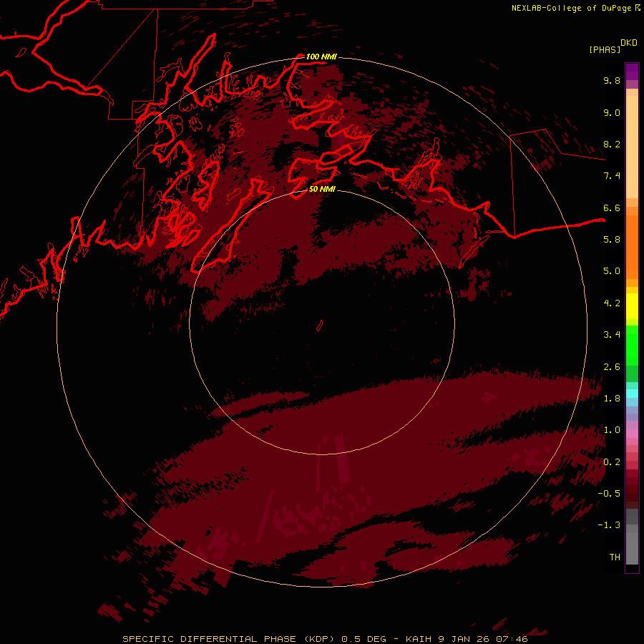Image resolution: width=644 pixels, height=644 pixels.
Task: Click the 7.4 value on the color scale
Action: tap(612, 176)
